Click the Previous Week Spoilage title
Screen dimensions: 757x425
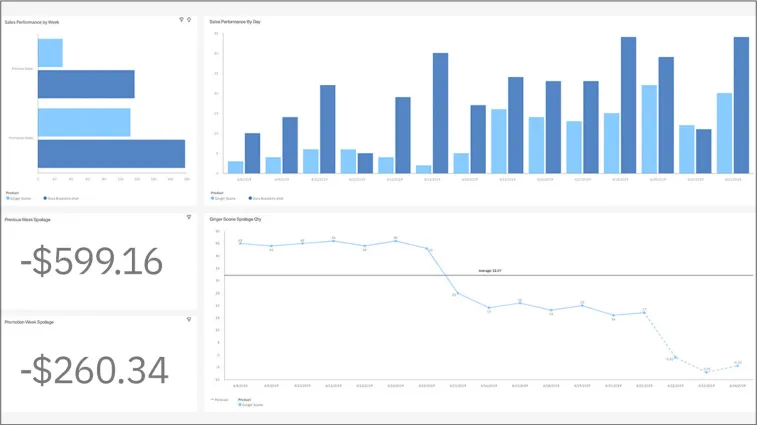click(28, 220)
